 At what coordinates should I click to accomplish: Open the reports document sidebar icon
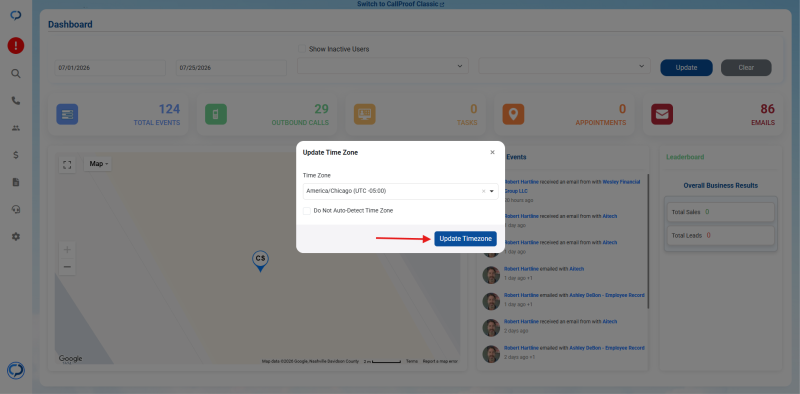tap(16, 182)
